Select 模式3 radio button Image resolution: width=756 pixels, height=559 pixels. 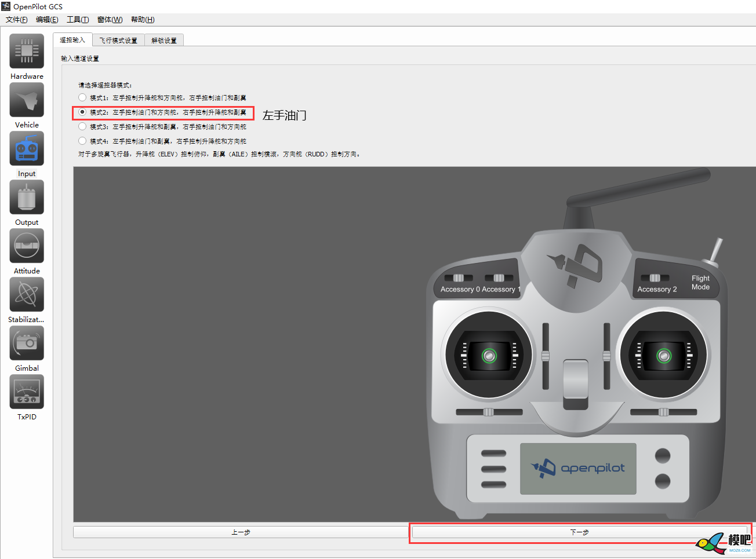82,126
